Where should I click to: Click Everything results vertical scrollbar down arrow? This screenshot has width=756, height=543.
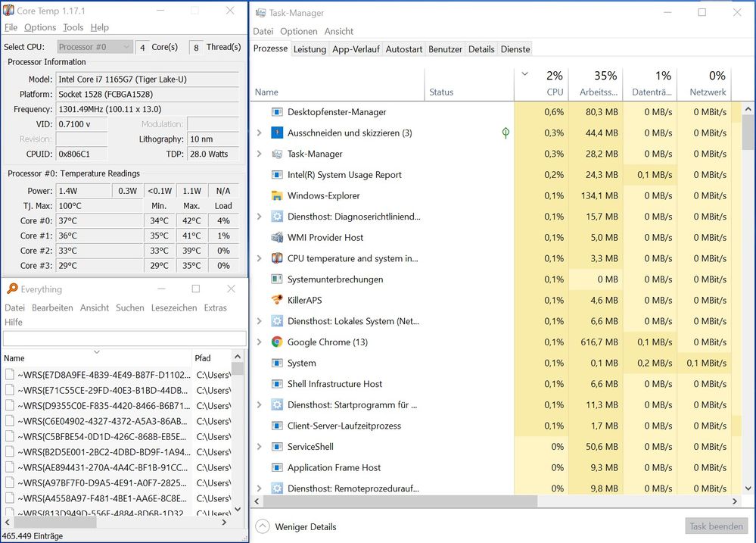coord(238,509)
